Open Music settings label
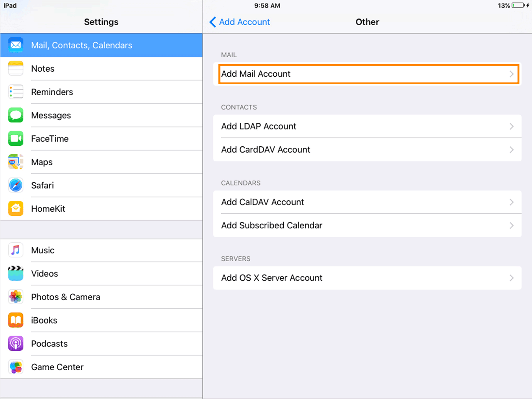Screen dimensions: 532x399 coord(43,250)
